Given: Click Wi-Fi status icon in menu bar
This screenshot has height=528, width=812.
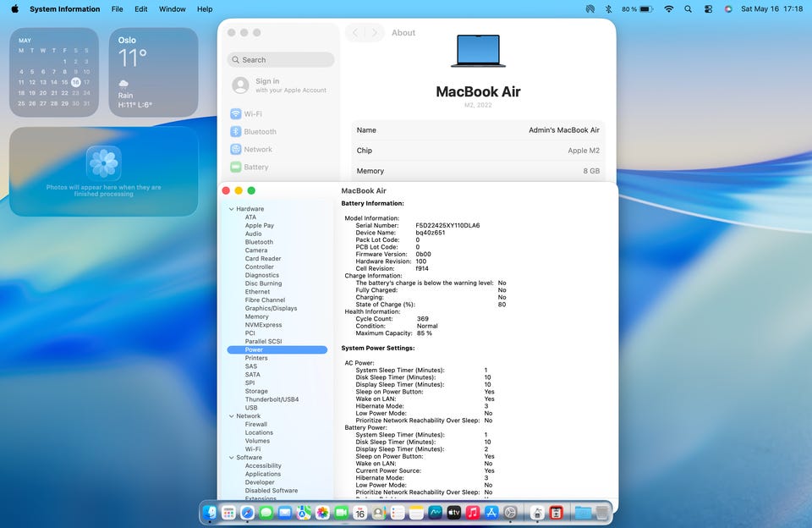Looking at the screenshot, I should (x=668, y=8).
